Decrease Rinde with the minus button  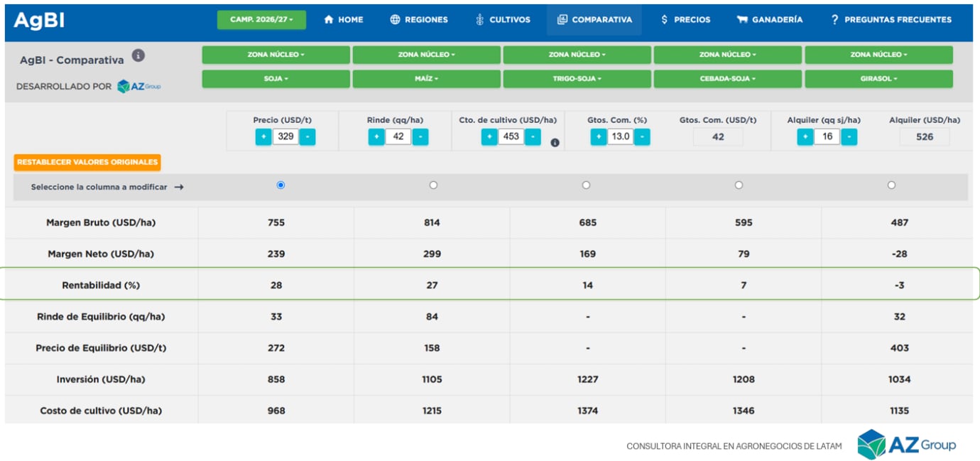click(420, 136)
